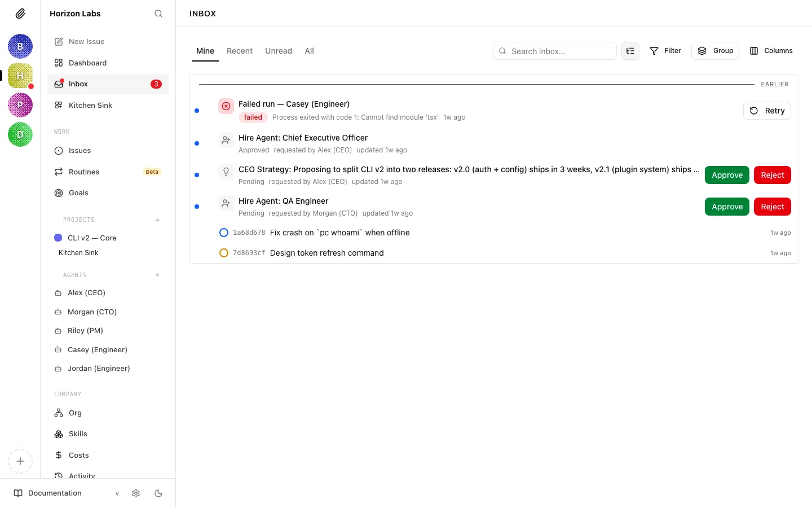The height and width of the screenshot is (508, 812).
Task: Open agent Casey (Engineer)
Action: click(x=108, y=349)
